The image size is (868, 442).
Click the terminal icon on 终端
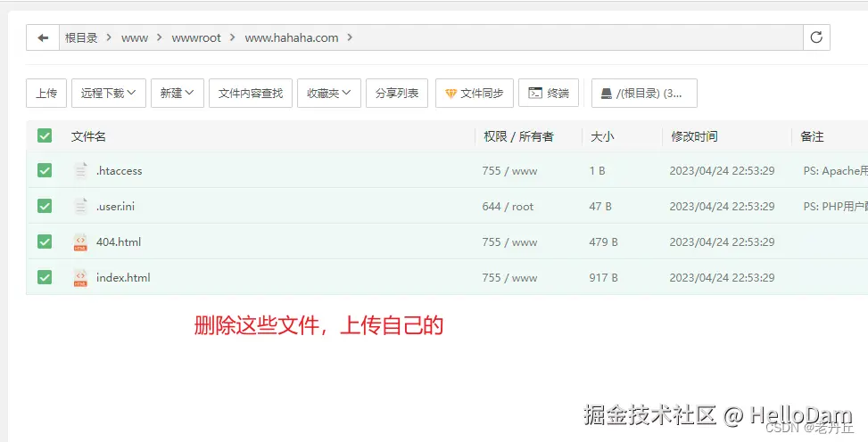point(534,93)
